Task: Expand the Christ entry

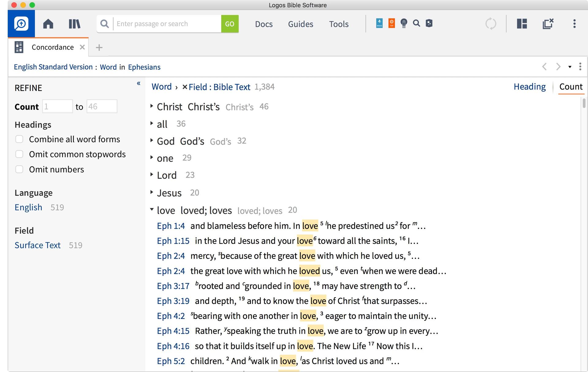Action: 152,106
